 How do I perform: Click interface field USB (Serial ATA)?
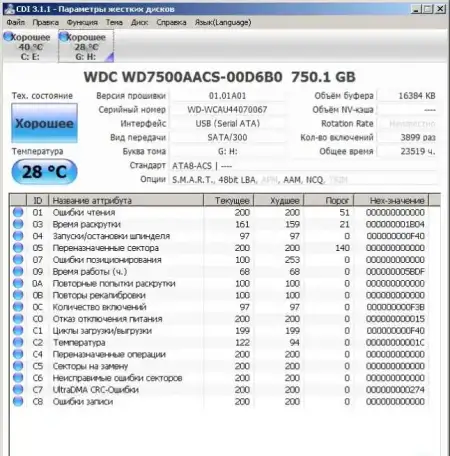(x=227, y=123)
